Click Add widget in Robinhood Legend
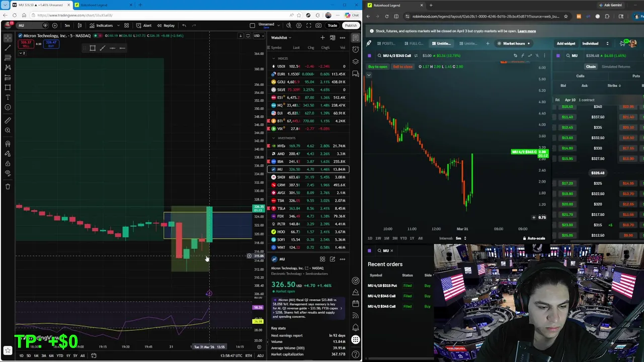The width and height of the screenshot is (644, 362). [x=566, y=43]
